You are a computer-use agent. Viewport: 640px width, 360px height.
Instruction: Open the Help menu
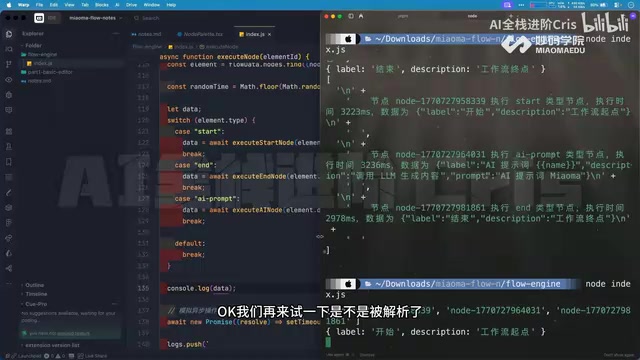(x=171, y=5)
